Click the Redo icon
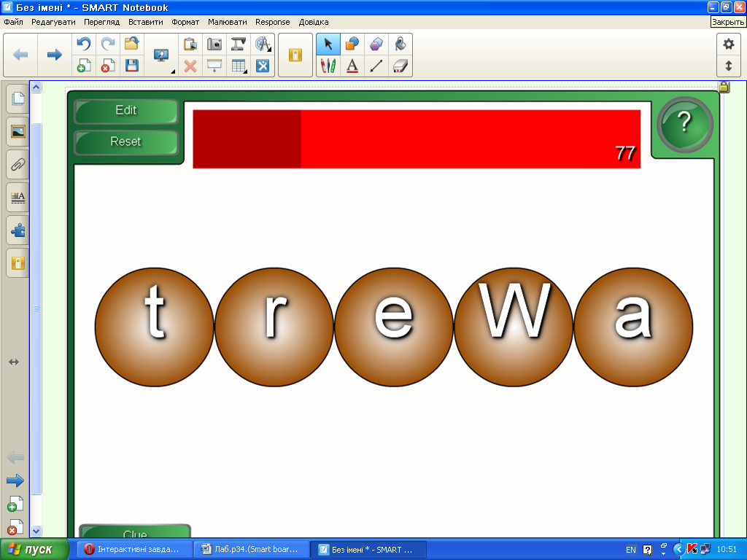This screenshot has height=560, width=747. (x=108, y=44)
